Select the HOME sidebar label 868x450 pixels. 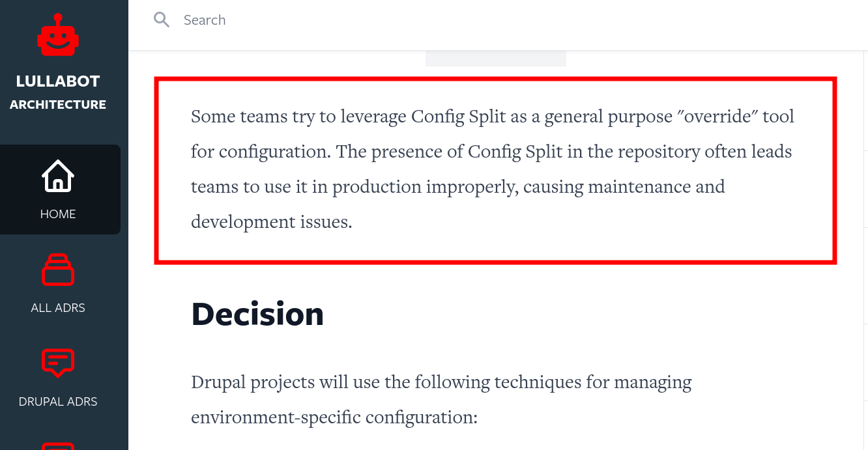58,214
